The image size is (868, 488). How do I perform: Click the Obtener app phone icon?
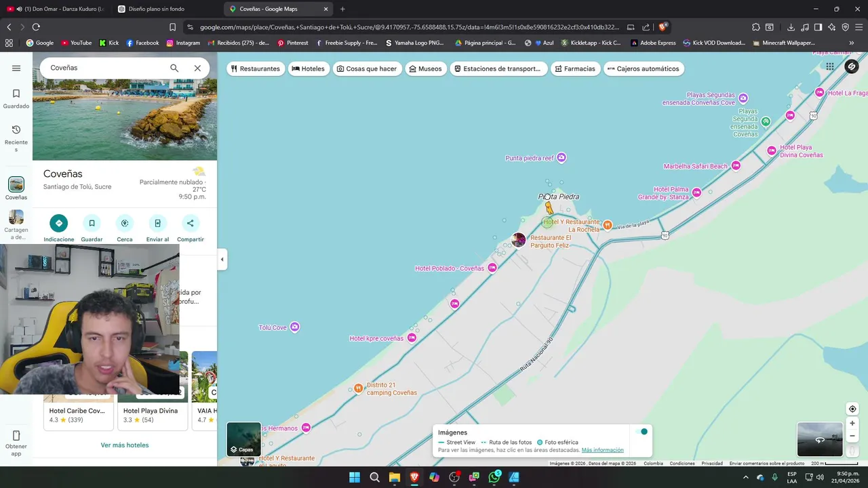pyautogui.click(x=16, y=436)
